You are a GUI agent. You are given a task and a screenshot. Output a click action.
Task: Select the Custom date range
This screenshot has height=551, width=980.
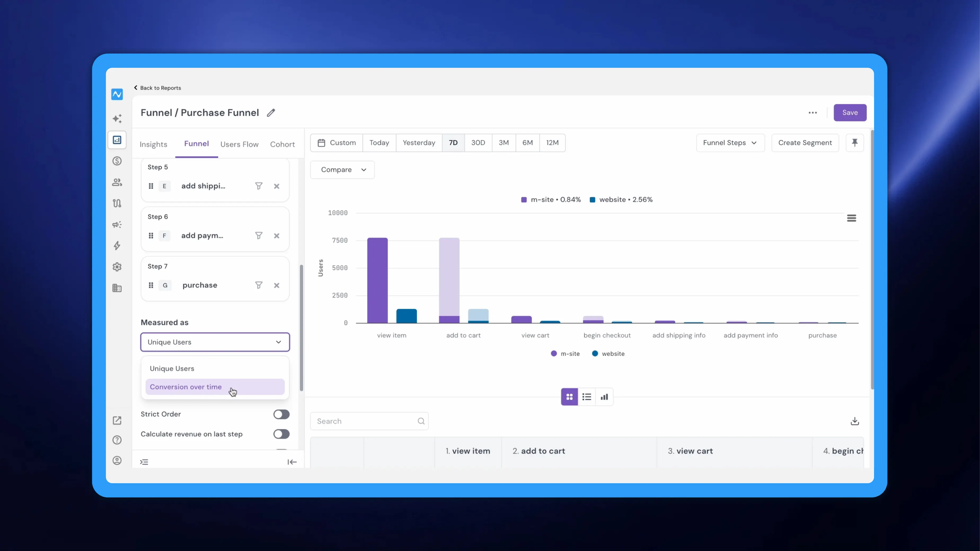click(337, 143)
